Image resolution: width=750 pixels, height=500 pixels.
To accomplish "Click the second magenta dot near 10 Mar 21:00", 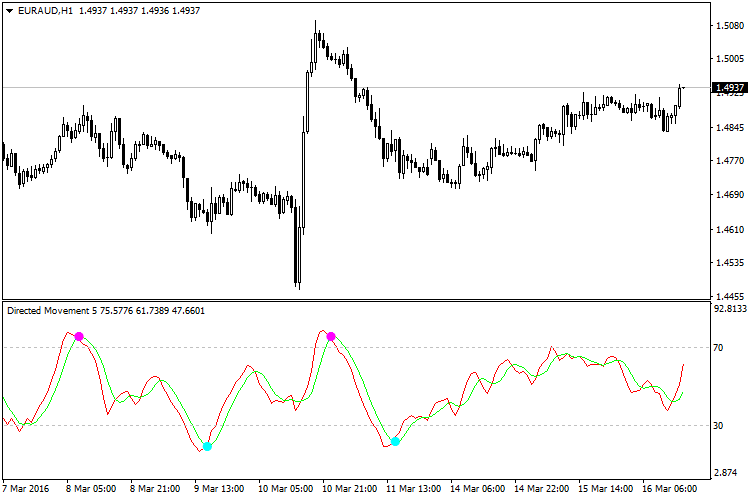I will [331, 336].
